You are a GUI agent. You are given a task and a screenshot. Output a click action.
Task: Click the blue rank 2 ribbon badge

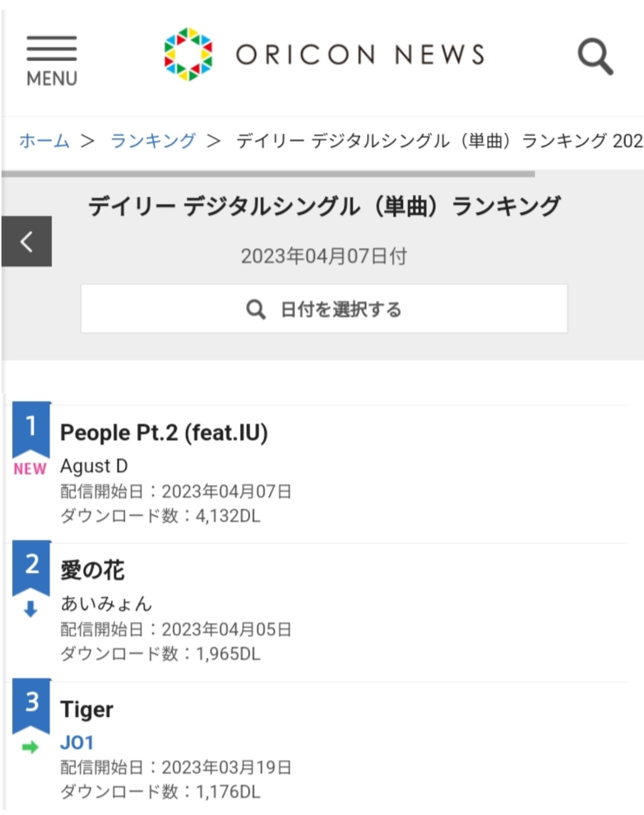(31, 566)
